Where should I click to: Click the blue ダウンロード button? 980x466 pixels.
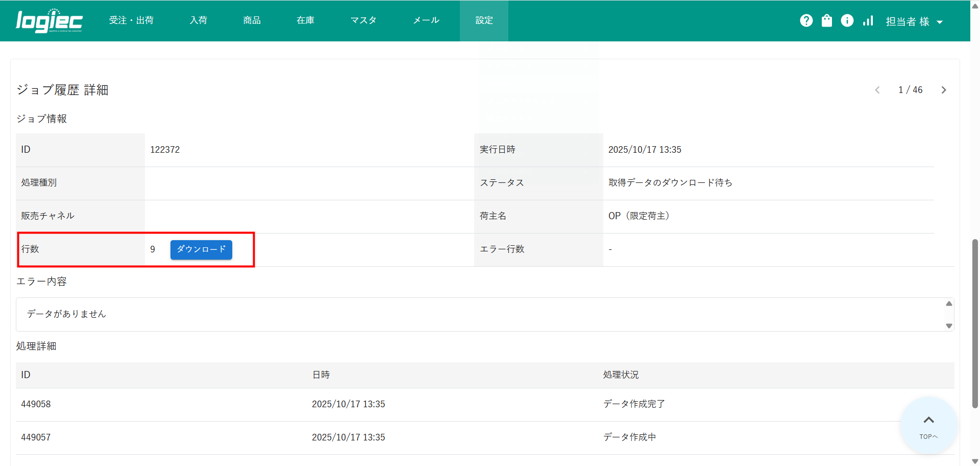point(201,249)
